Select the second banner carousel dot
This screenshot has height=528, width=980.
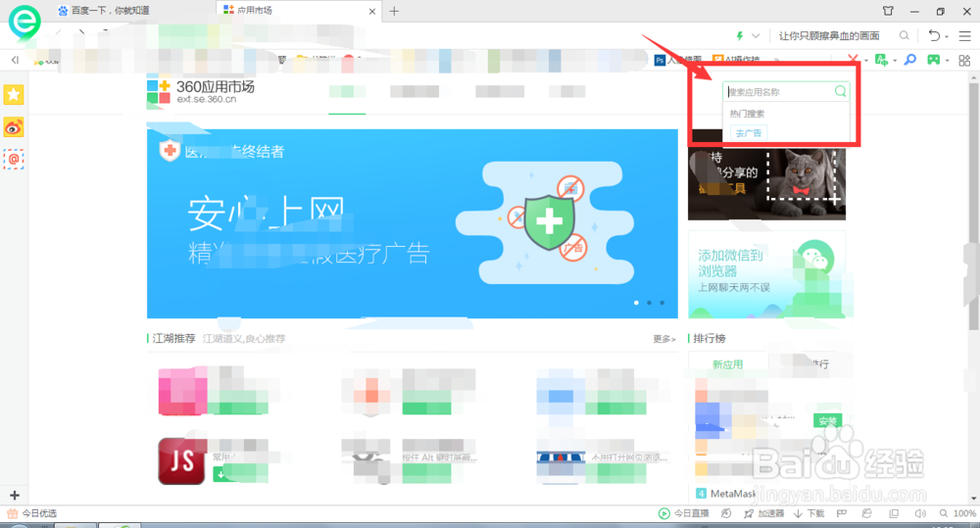[x=650, y=303]
